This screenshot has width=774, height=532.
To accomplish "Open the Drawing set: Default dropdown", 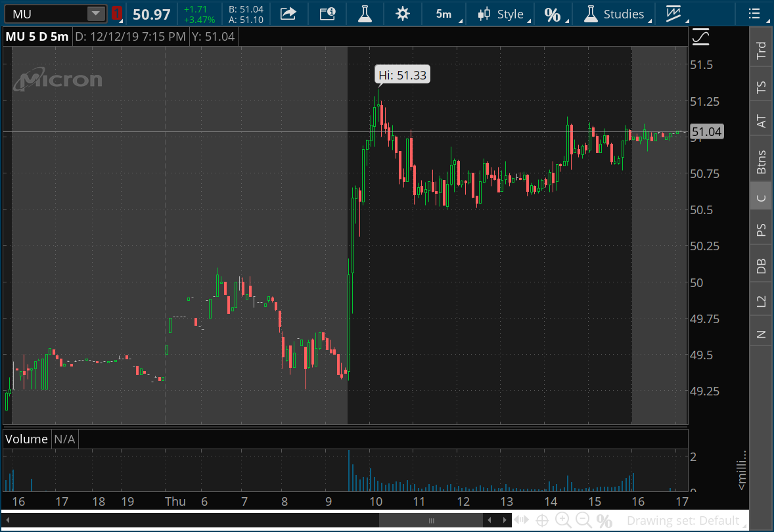I will coord(687,521).
